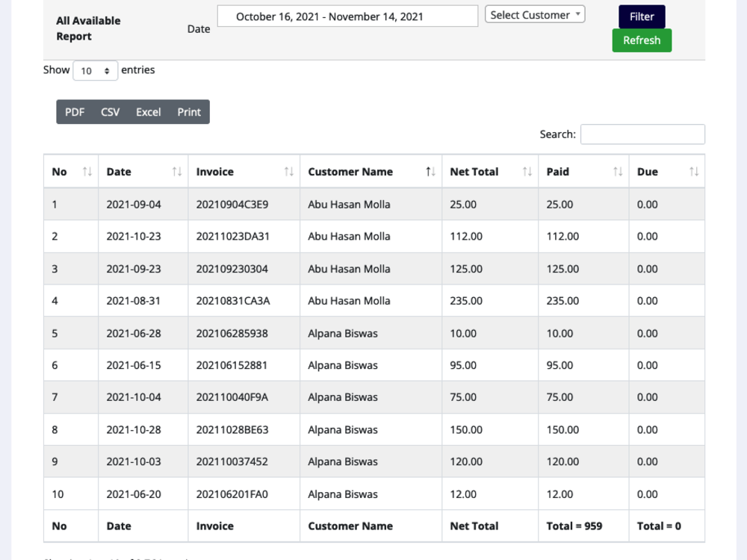Viewport: 747px width, 560px height.
Task: Open the Select Customer dropdown
Action: click(535, 15)
